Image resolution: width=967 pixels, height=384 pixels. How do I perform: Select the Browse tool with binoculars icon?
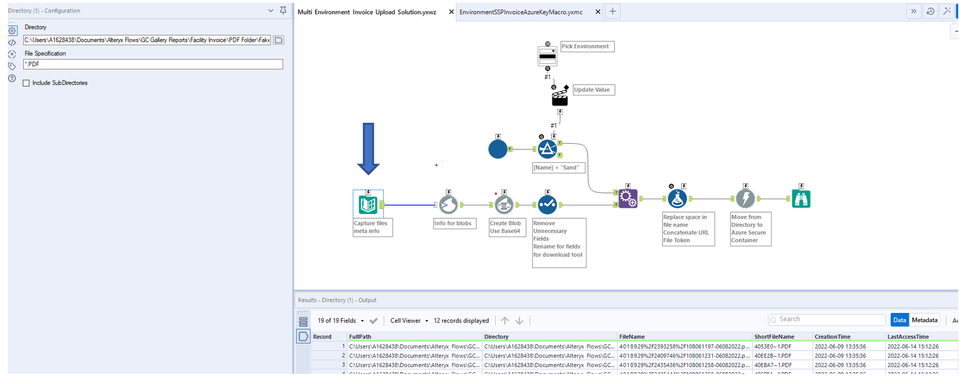(x=800, y=198)
